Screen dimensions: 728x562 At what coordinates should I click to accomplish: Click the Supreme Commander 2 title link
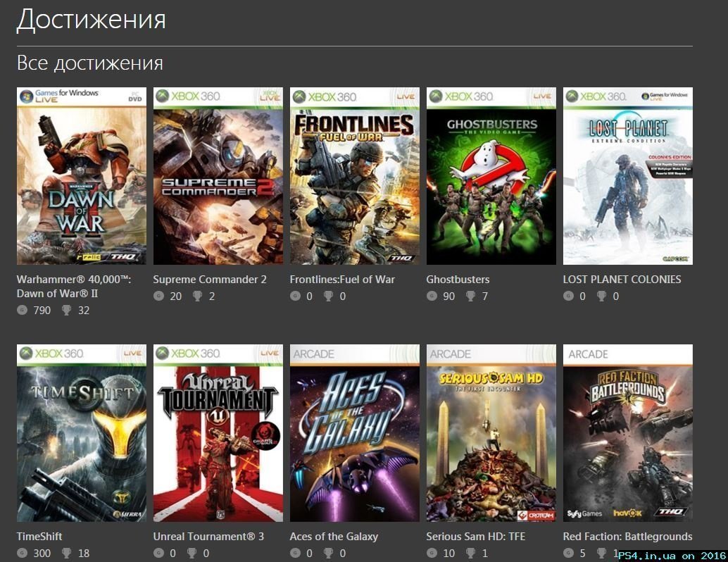[210, 279]
